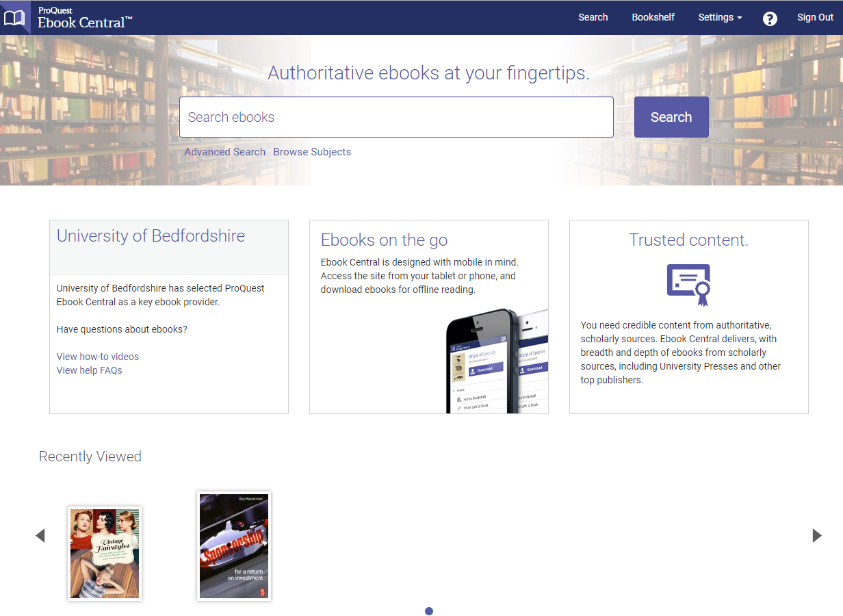The width and height of the screenshot is (843, 616).
Task: Click the purple Search button
Action: 671,117
